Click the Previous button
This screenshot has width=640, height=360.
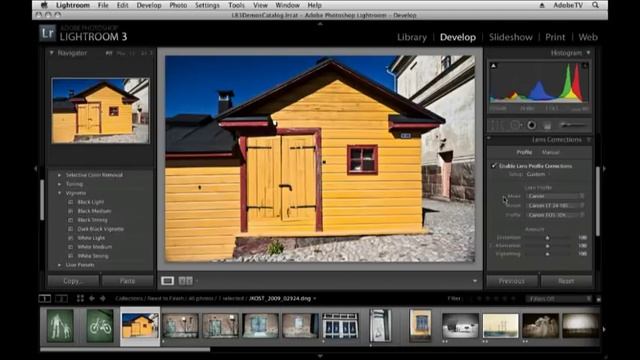pyautogui.click(x=512, y=281)
